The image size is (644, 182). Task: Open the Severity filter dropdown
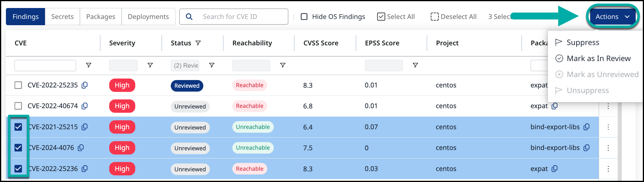(123, 66)
